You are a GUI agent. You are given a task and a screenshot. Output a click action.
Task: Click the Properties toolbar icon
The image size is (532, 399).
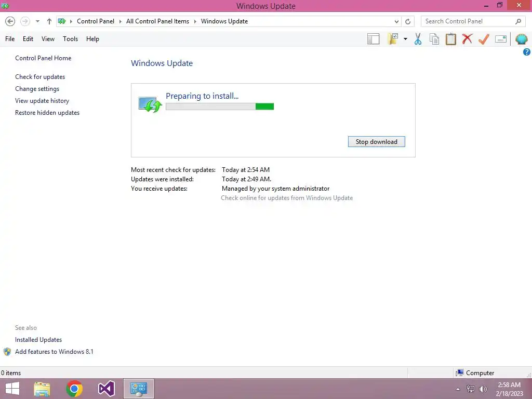[501, 39]
